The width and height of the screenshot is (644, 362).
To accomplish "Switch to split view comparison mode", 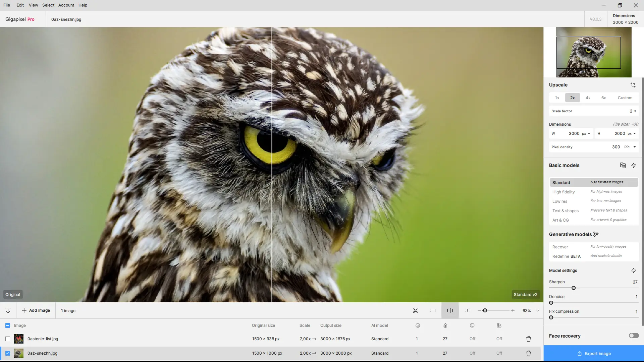I will [450, 310].
